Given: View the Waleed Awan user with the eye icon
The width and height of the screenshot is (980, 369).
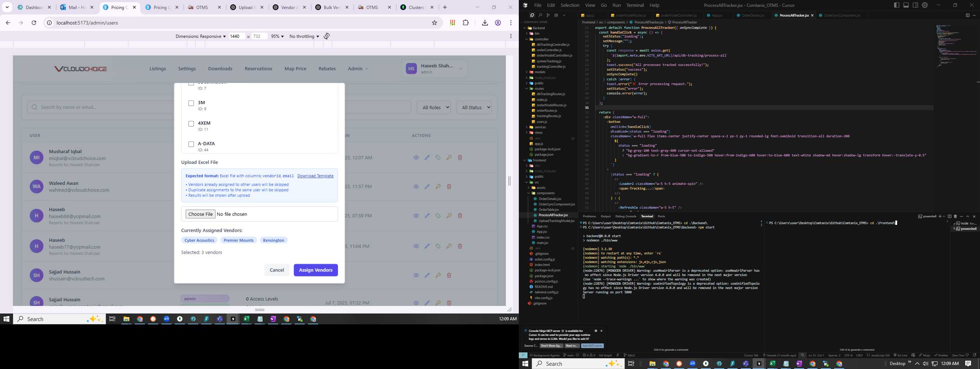Looking at the screenshot, I should (416, 187).
